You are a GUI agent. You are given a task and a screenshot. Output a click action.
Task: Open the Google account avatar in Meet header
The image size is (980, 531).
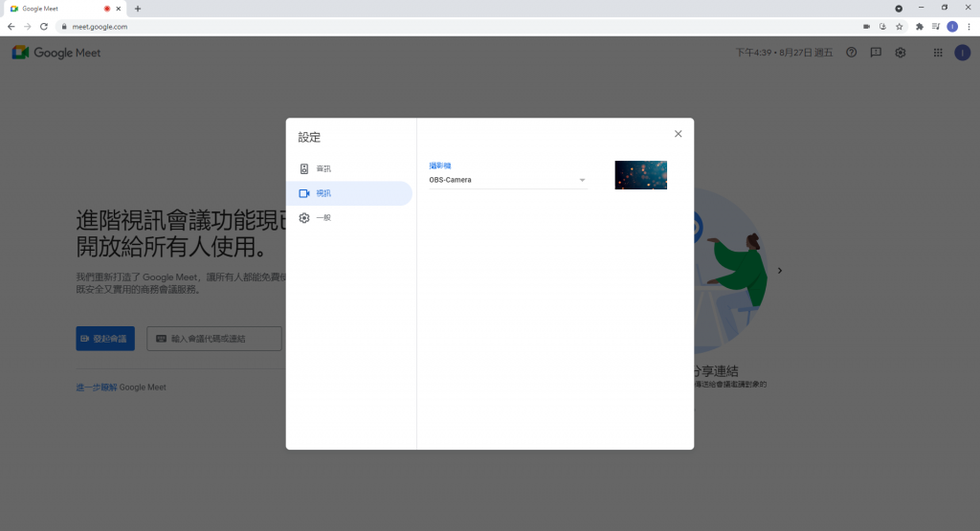coord(962,53)
